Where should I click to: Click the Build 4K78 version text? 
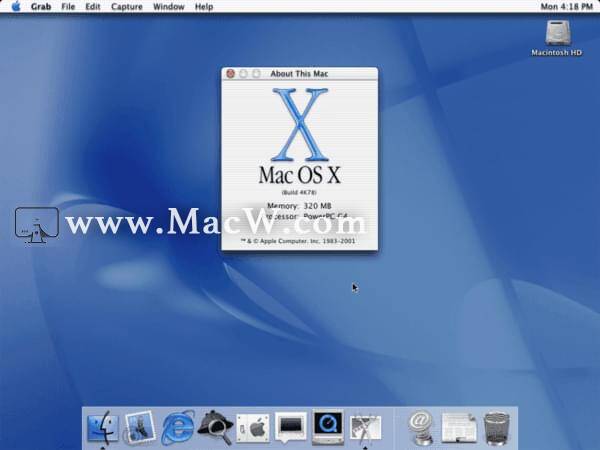pyautogui.click(x=299, y=192)
